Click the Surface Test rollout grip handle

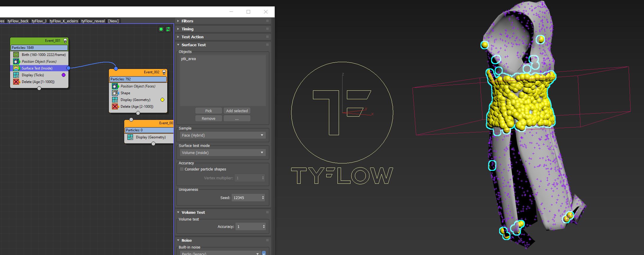click(x=267, y=45)
